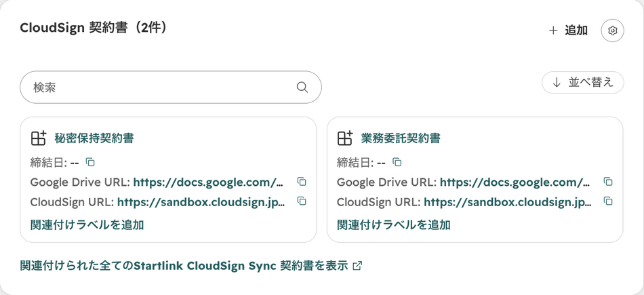Open docs.google.com link in 秘密保持契約書 card
This screenshot has width=644, height=295.
[208, 182]
